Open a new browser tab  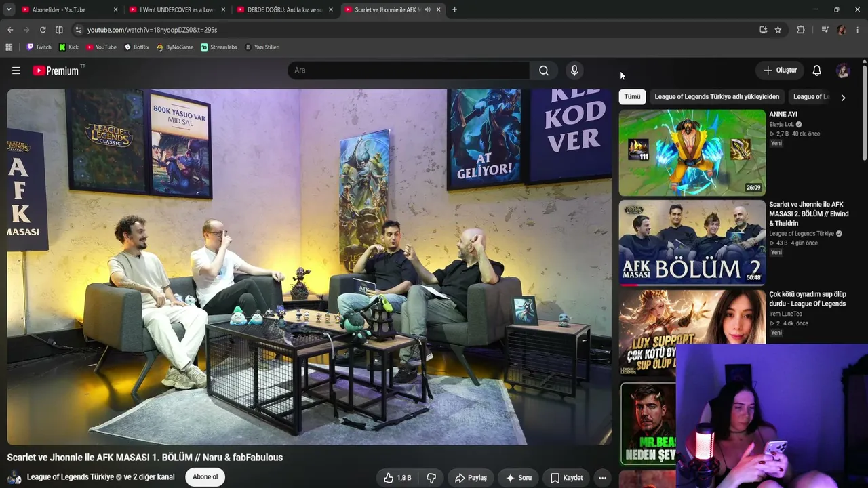pyautogui.click(x=454, y=9)
